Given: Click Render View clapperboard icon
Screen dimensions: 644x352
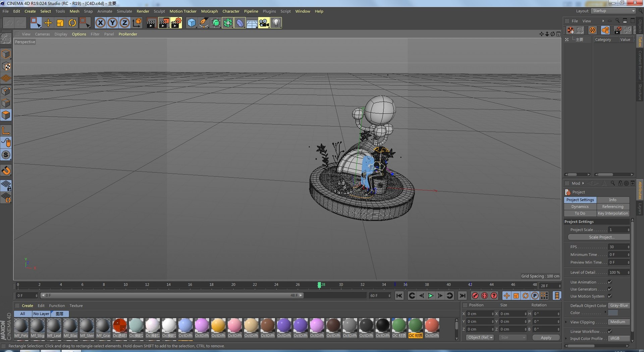Looking at the screenshot, I should [x=151, y=23].
